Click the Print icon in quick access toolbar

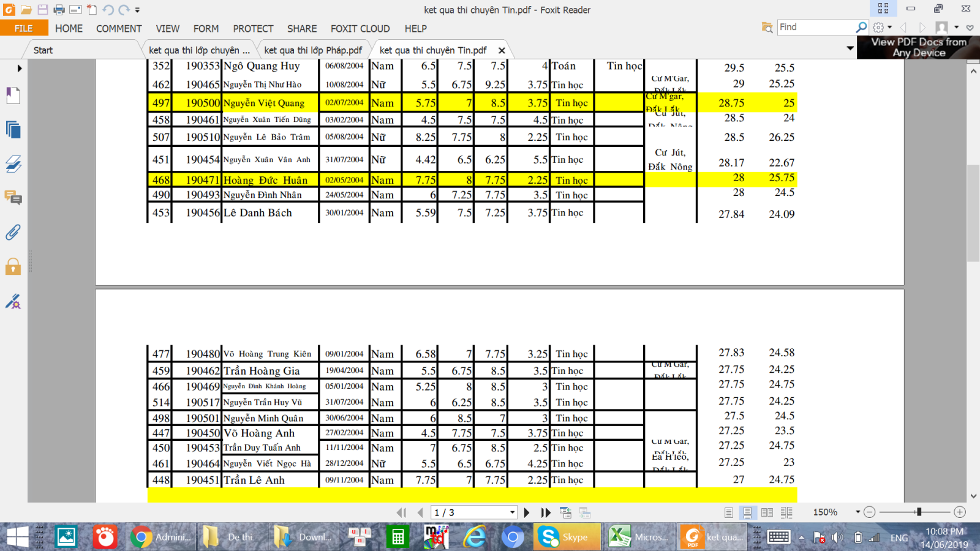pos(59,10)
